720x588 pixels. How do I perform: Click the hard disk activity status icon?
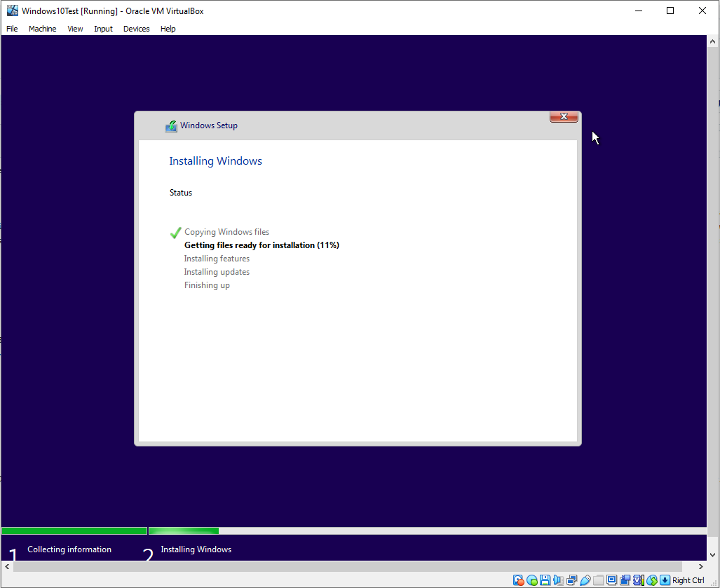[x=518, y=580]
